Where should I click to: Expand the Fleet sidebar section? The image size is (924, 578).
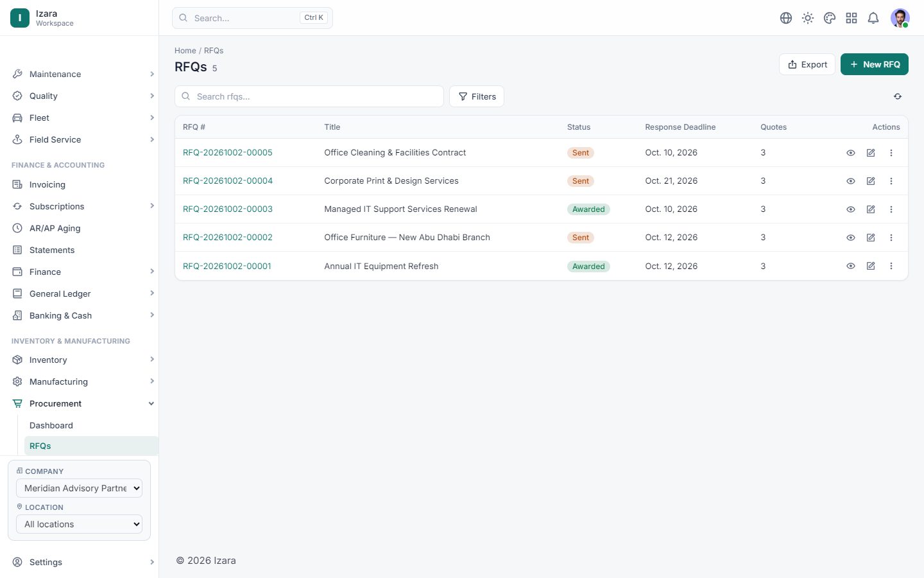pos(83,118)
